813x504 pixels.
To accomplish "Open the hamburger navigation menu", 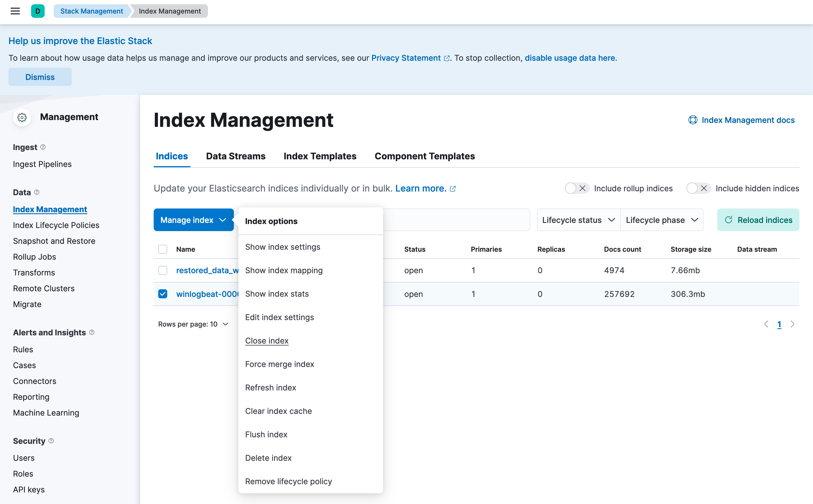I will (x=15, y=11).
